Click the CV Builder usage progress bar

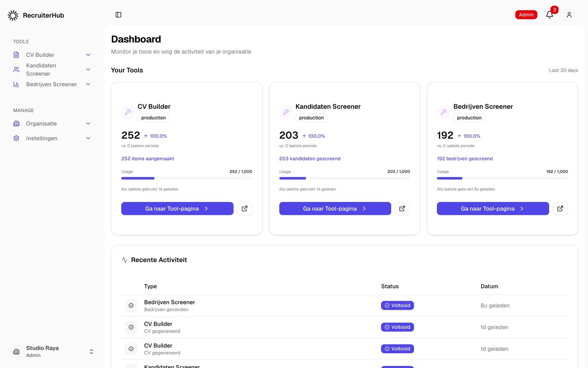(187, 178)
